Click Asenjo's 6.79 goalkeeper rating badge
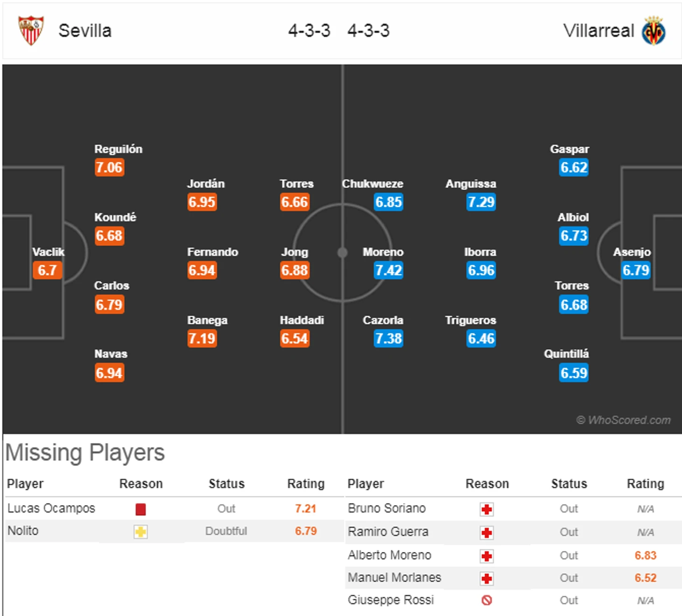682x616 pixels. [x=636, y=270]
